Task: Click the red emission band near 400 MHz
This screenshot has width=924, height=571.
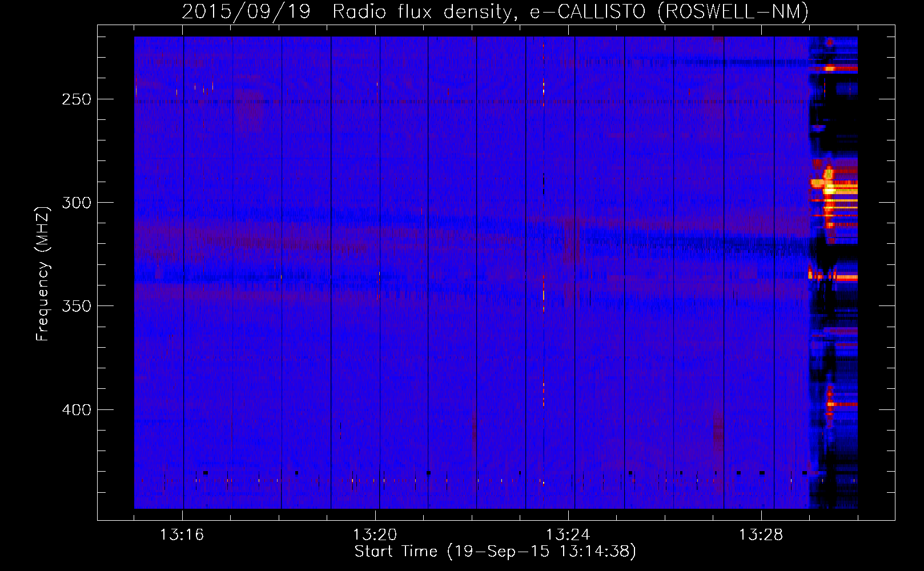Action: [842, 404]
